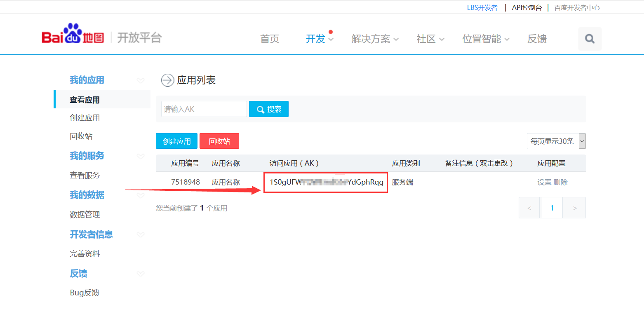This screenshot has height=309, width=644.
Task: Click the 服务端 application type cell
Action: (x=402, y=182)
